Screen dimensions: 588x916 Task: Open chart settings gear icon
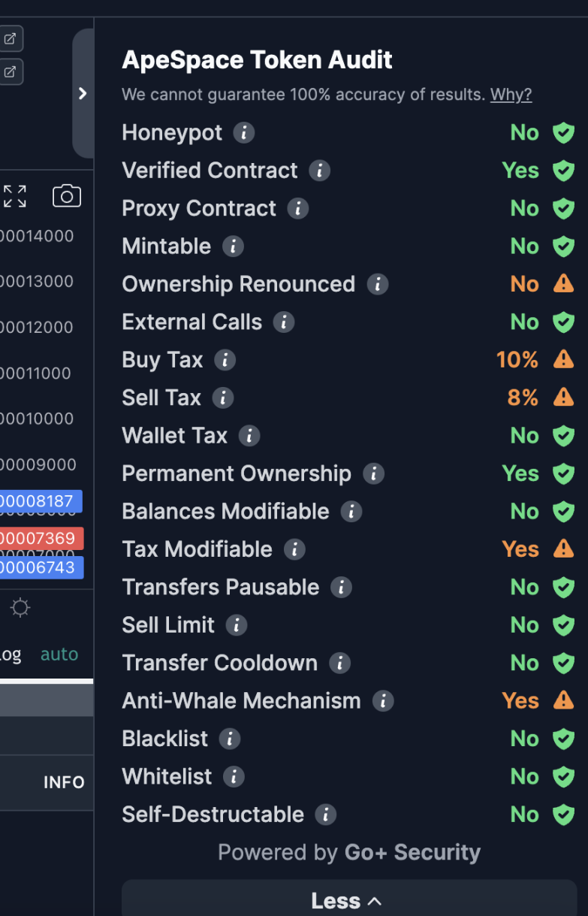(x=20, y=608)
